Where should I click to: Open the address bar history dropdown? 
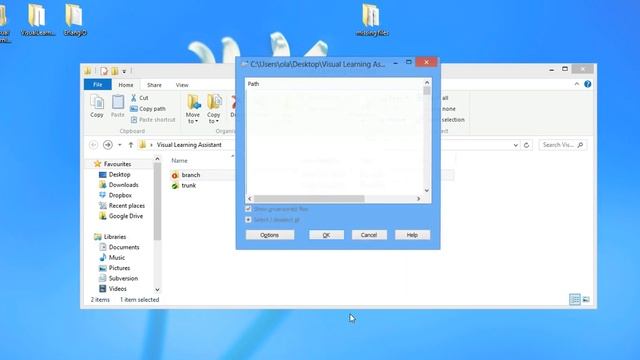click(x=516, y=145)
